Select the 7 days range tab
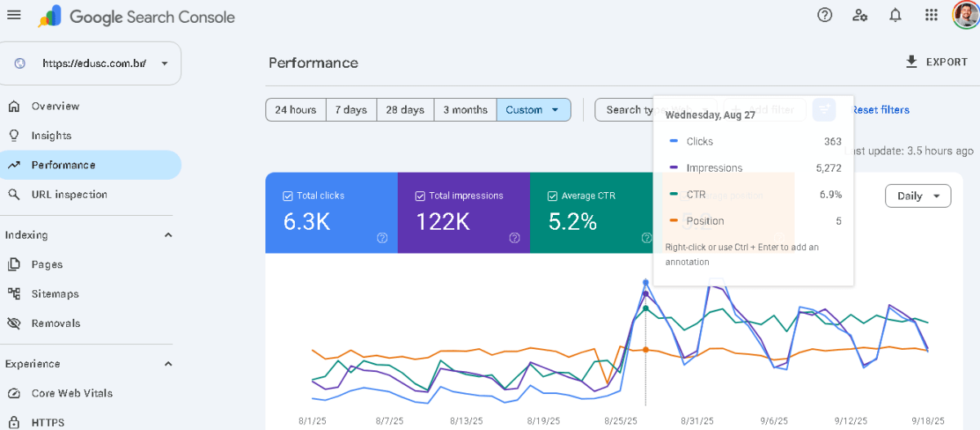This screenshot has height=430, width=980. 351,110
